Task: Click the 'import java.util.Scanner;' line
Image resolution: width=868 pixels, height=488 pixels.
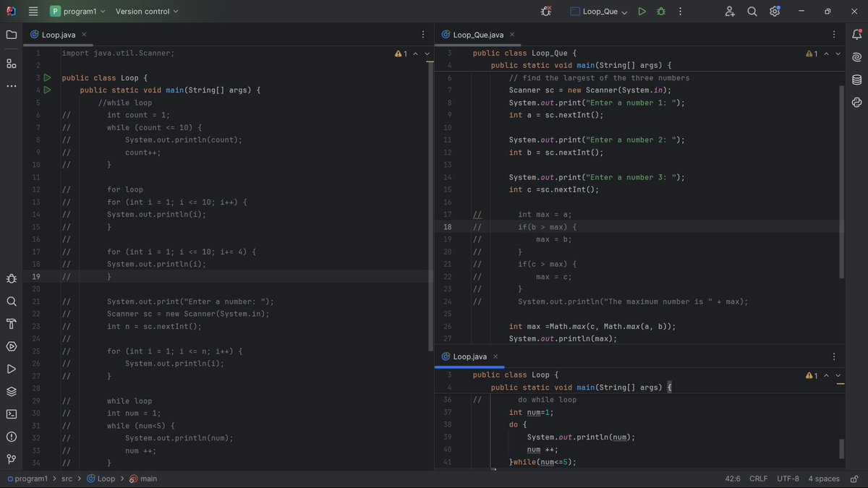Action: click(118, 53)
